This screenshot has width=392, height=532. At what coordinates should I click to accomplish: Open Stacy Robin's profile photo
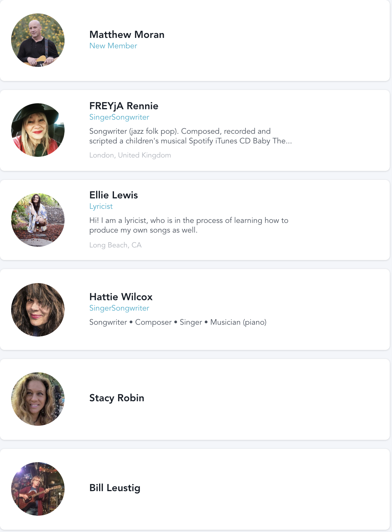click(38, 399)
